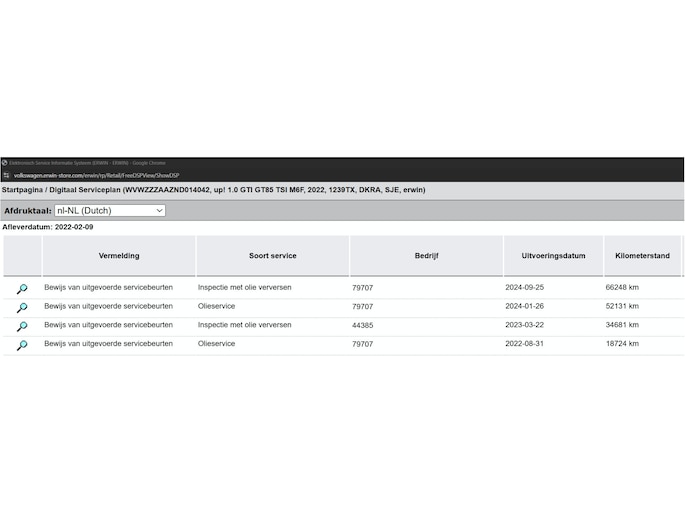Click the Uitvoeringsdatum column header

[x=554, y=256]
